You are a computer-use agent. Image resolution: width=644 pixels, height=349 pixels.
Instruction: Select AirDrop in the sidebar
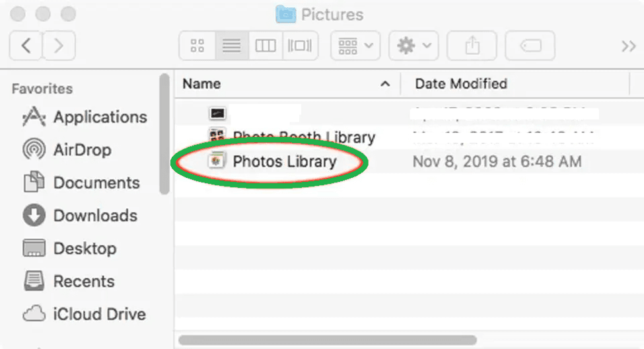pos(82,150)
